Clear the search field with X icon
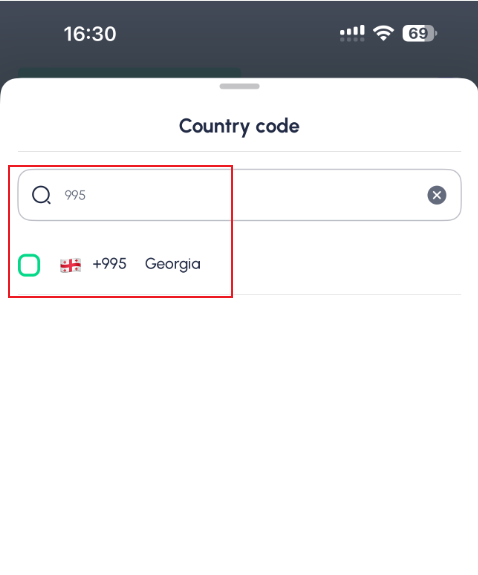The image size is (478, 575). tap(437, 195)
